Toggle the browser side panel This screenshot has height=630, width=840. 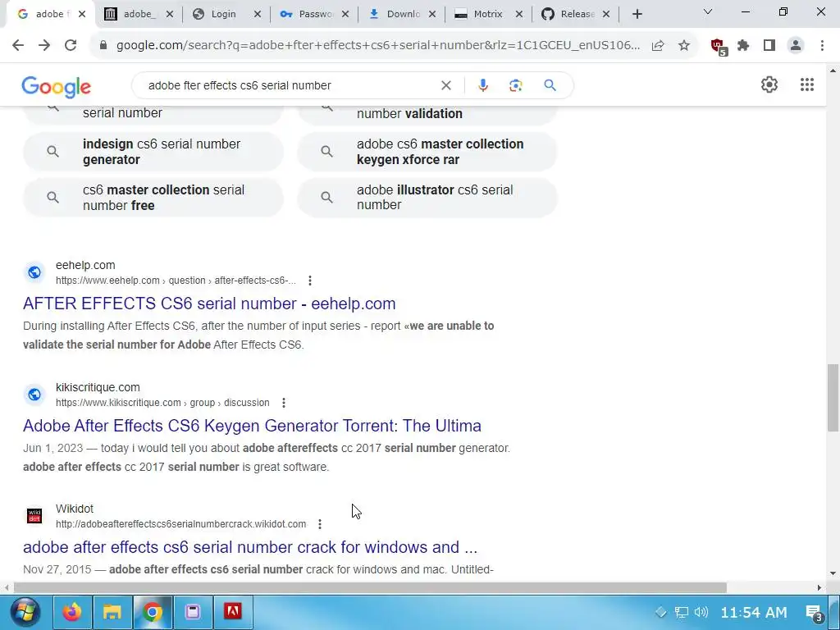click(x=769, y=46)
